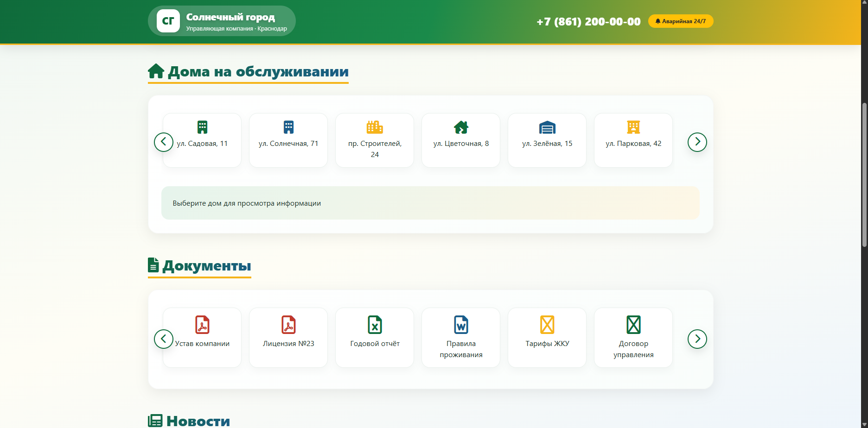The width and height of the screenshot is (868, 428).
Task: Show next houses with right arrow
Action: pyautogui.click(x=697, y=142)
